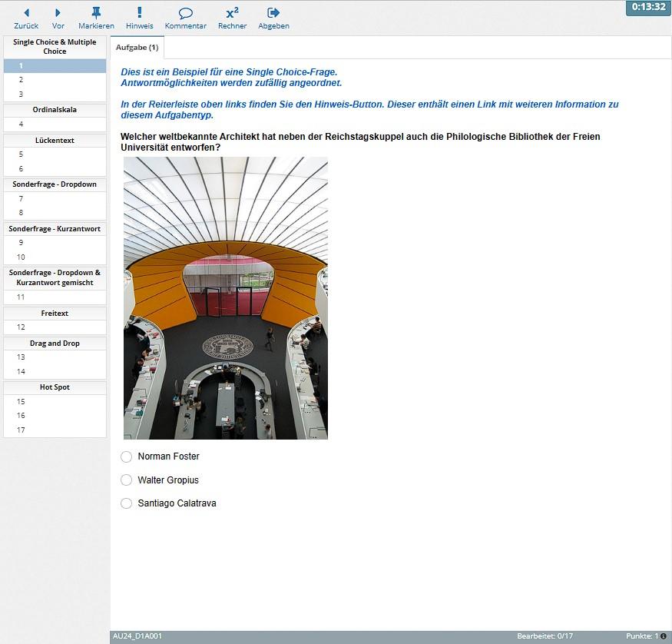Click the remaining time countdown display

pyautogui.click(x=648, y=8)
